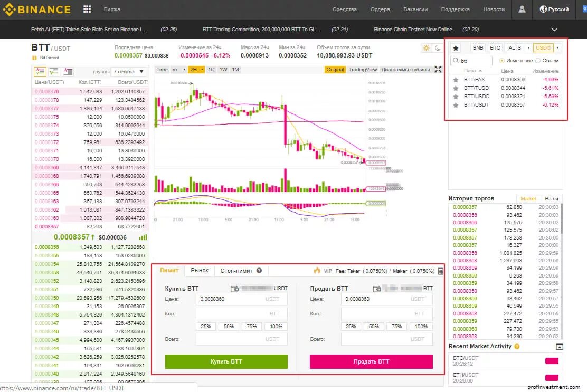Open the Ордера menu
Screen dimensions: 587x392
(380, 9)
